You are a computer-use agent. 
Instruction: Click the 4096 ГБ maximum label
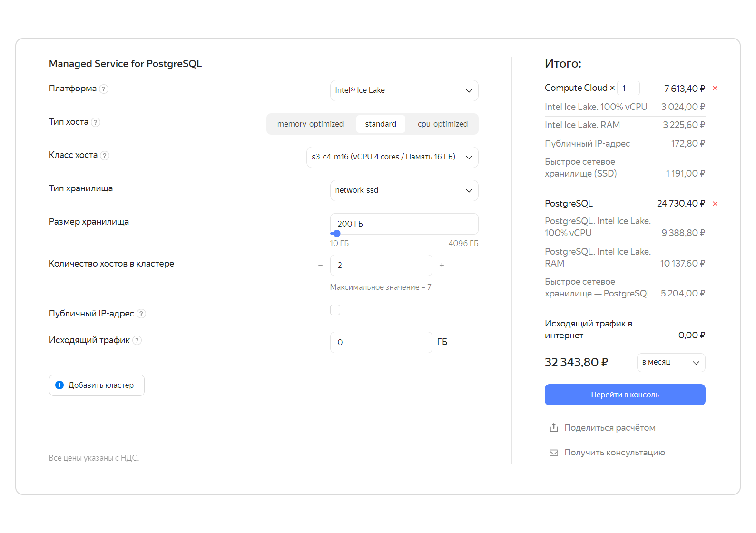463,243
